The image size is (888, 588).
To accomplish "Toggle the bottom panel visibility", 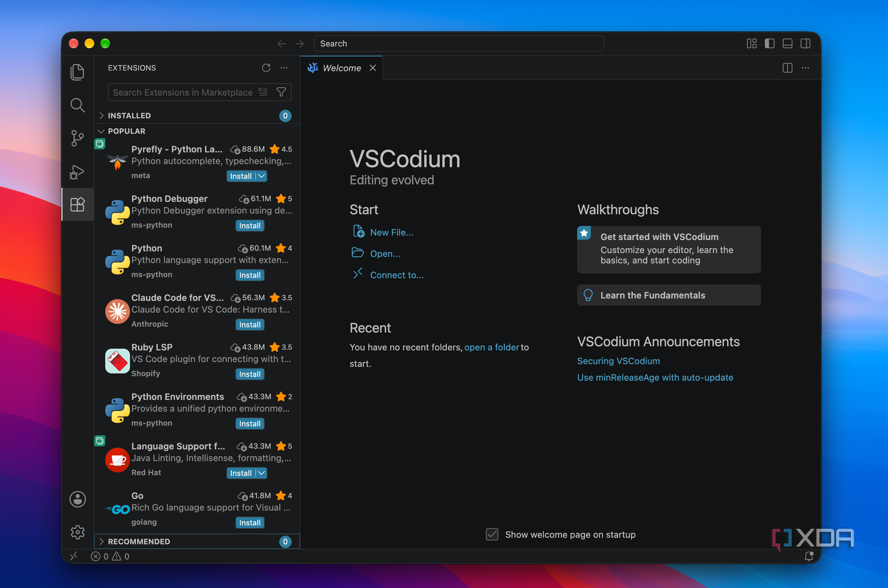I will click(x=787, y=44).
